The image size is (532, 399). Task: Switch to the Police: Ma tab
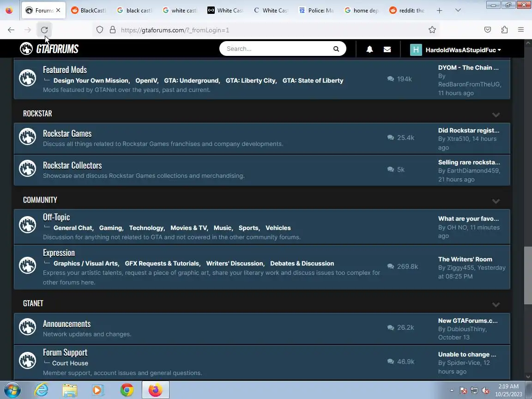[x=316, y=11]
